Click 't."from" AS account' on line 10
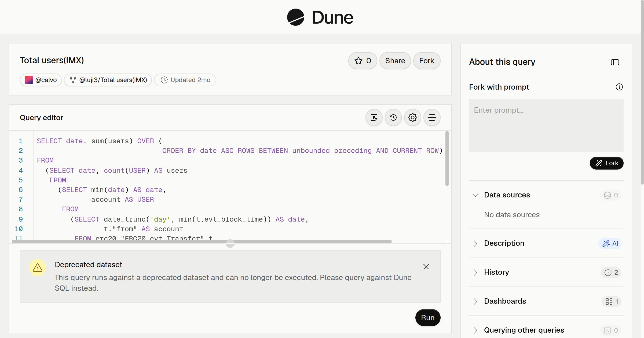 [x=143, y=229]
